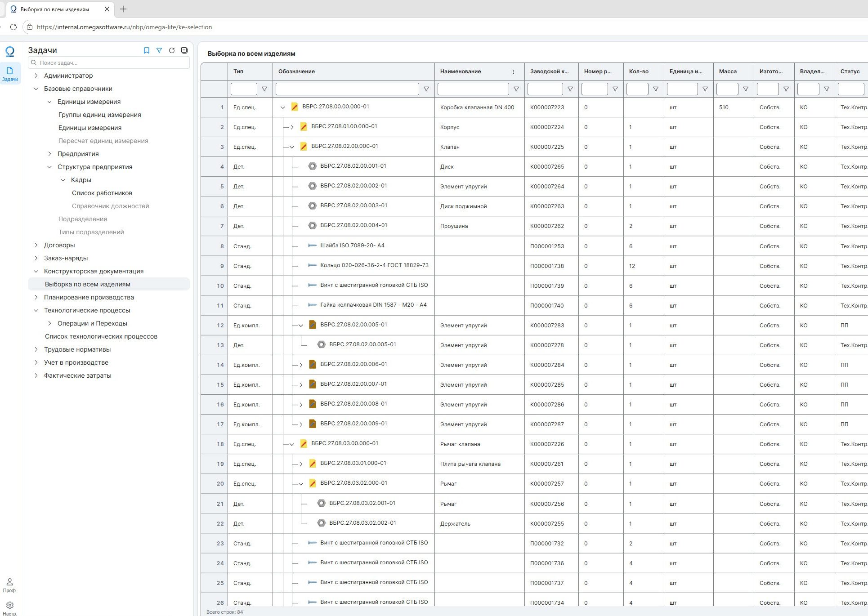
Task: Collapse row ВБРС.27.08.03.00.000-01
Action: click(x=292, y=444)
